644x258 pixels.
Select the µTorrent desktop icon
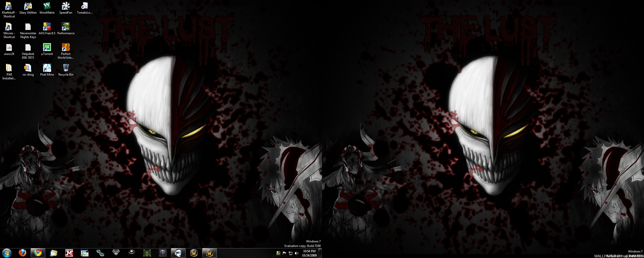47,50
